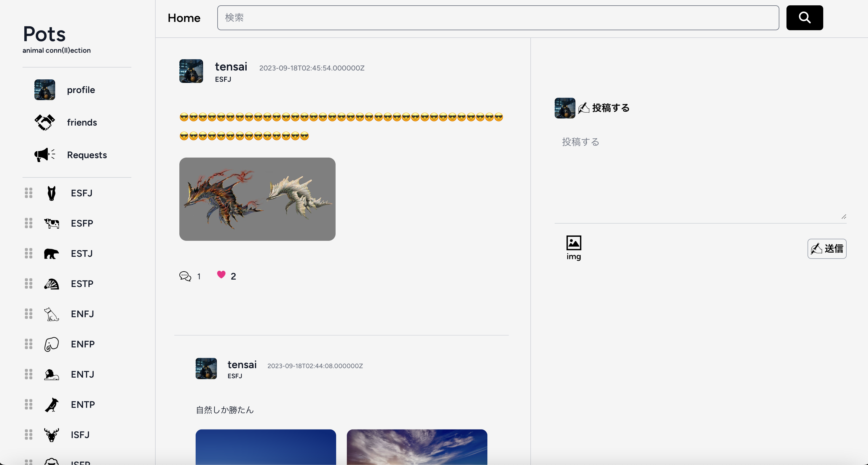
Task: Click the drag handle beside ESTP
Action: coord(29,283)
